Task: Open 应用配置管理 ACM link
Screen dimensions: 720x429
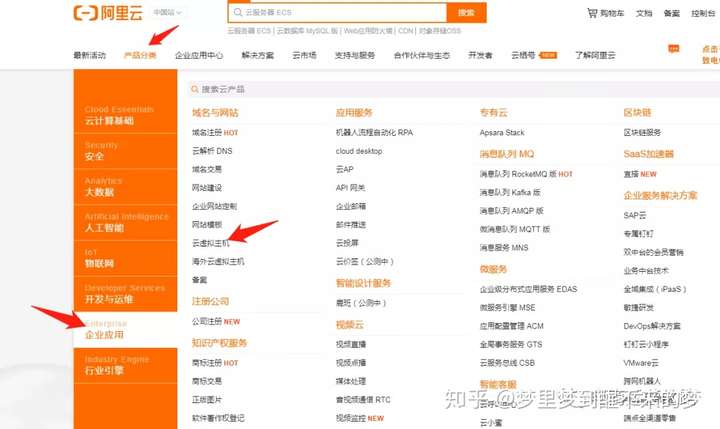Action: click(x=512, y=326)
